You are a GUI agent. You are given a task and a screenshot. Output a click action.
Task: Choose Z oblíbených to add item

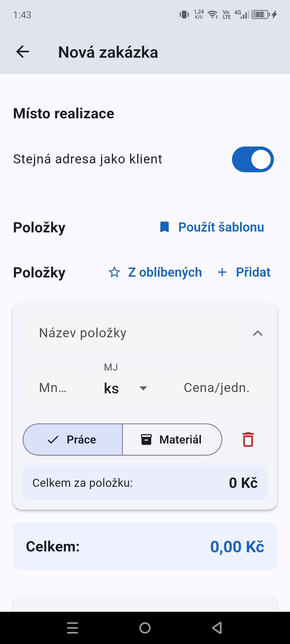165,272
